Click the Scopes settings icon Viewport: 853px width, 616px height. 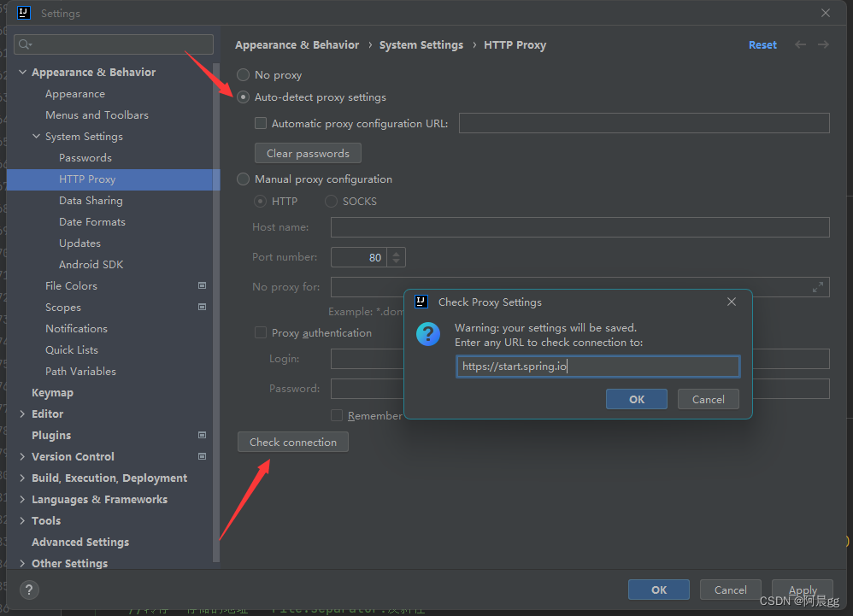pos(202,307)
